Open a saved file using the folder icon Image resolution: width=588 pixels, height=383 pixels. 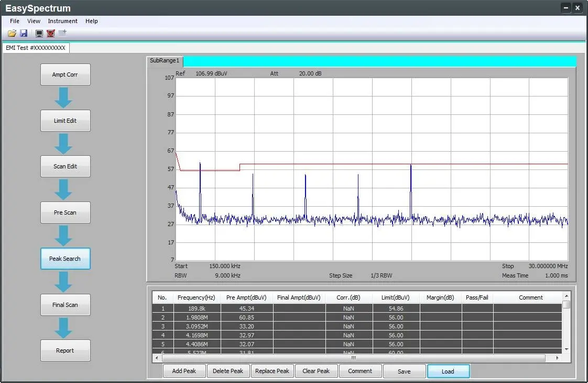[12, 33]
